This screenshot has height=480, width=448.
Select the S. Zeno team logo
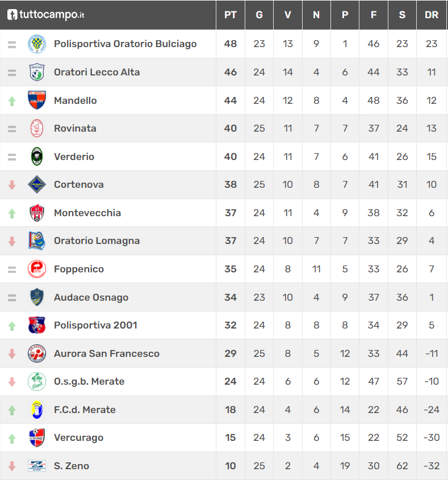click(37, 466)
